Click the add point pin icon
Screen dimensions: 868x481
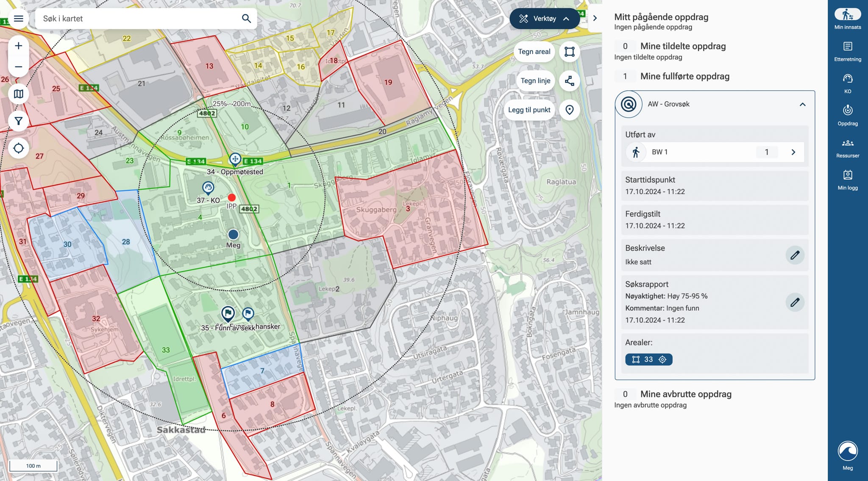tap(569, 110)
